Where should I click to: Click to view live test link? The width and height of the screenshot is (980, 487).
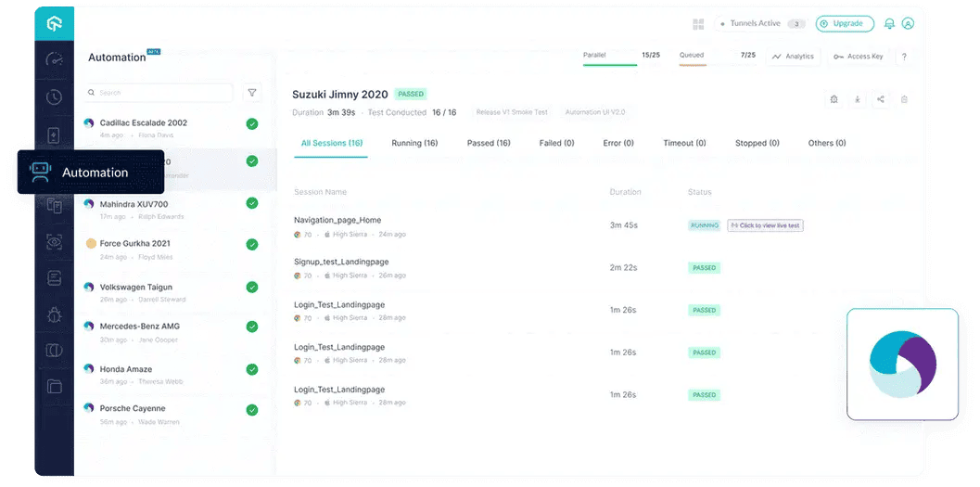764,225
